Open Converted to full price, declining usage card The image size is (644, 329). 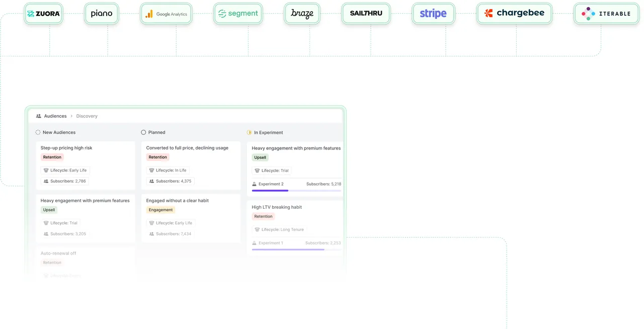(x=191, y=166)
